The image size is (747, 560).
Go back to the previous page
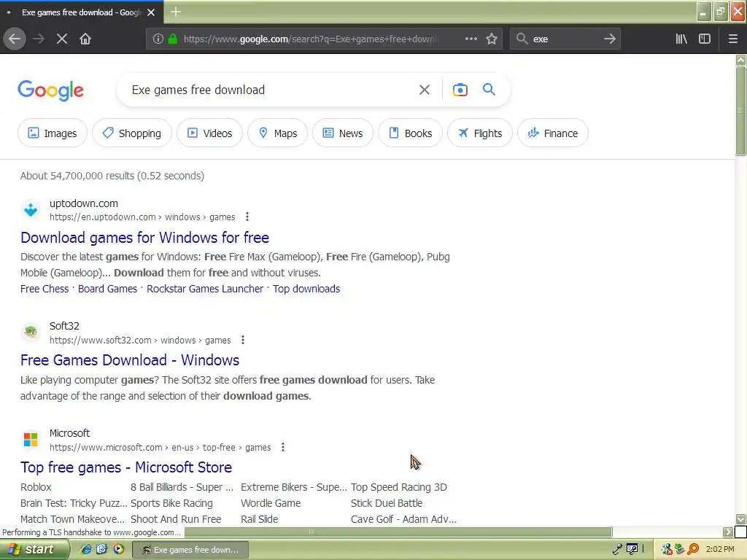click(15, 39)
